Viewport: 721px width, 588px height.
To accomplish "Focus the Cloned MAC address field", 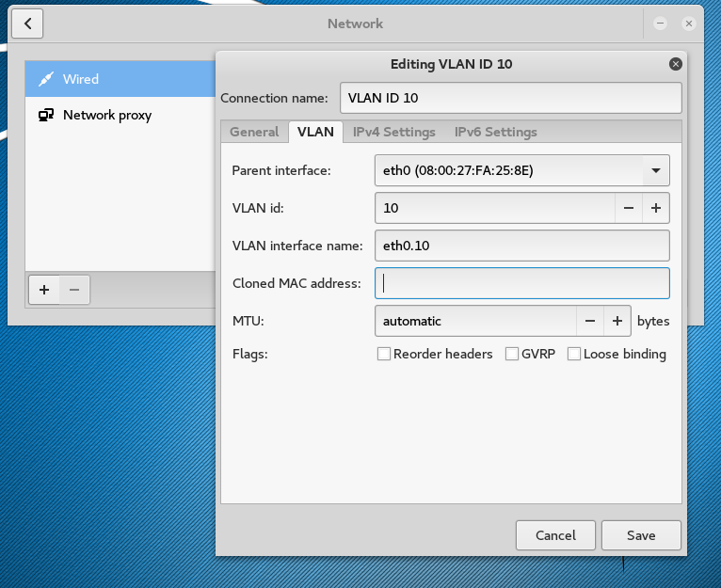I will point(521,283).
